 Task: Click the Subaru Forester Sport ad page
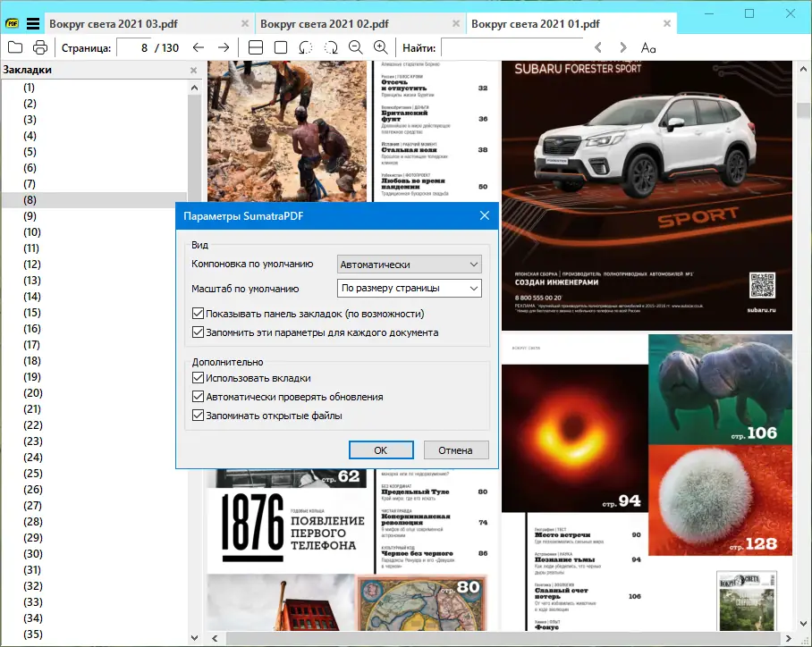(x=647, y=196)
